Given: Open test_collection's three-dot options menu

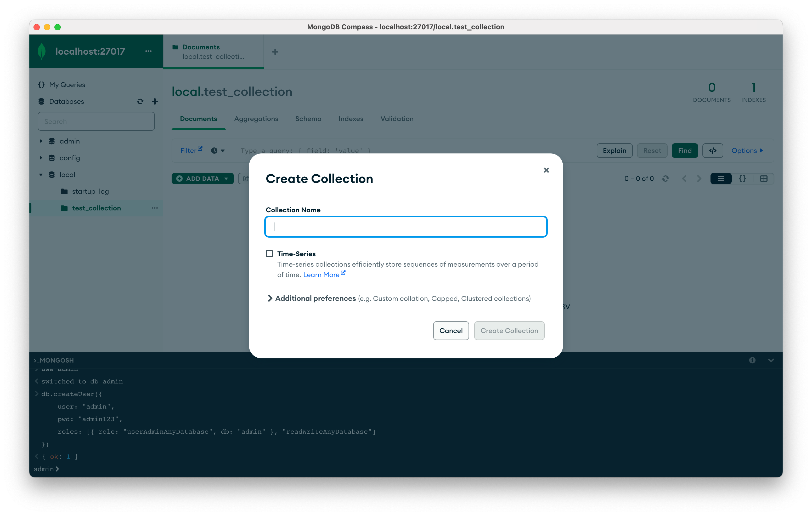Looking at the screenshot, I should pyautogui.click(x=154, y=208).
